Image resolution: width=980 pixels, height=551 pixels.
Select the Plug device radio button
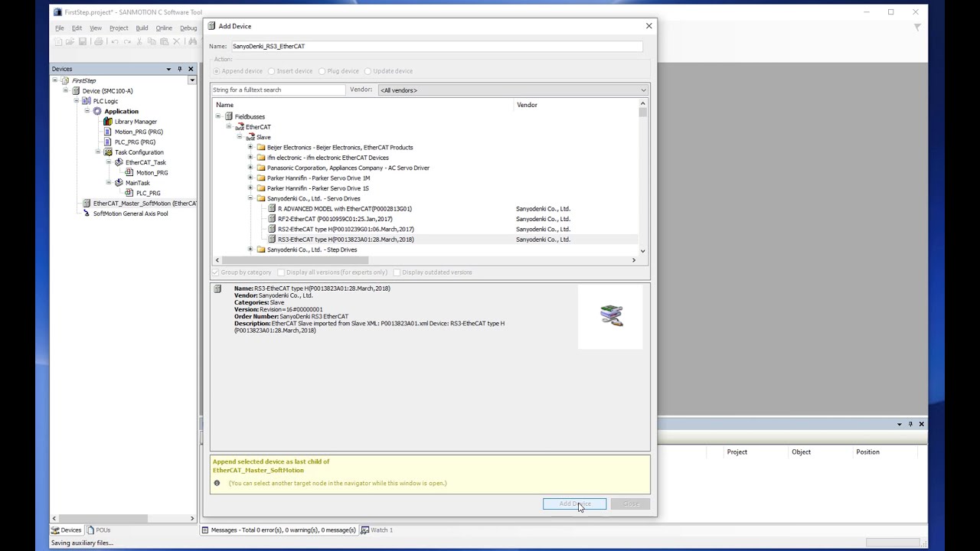[x=322, y=71]
